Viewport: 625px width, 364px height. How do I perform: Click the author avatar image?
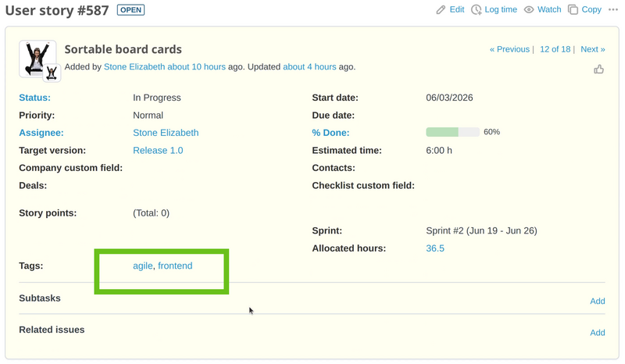coord(37,59)
